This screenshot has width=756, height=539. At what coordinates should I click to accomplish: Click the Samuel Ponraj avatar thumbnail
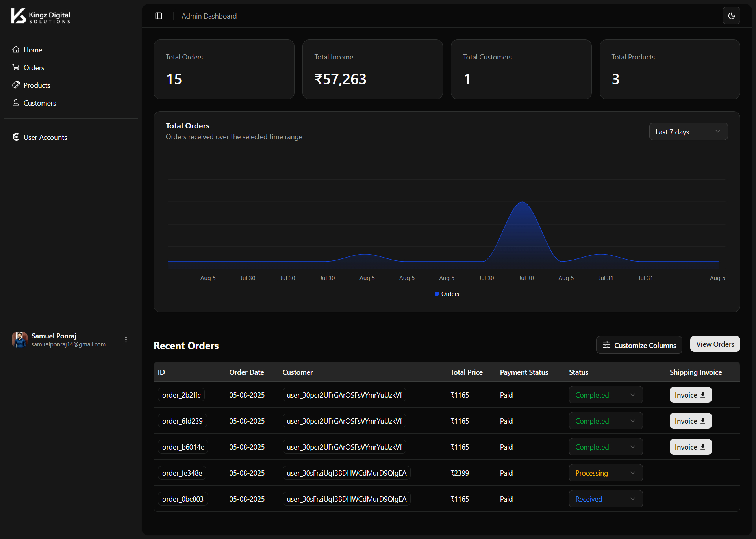[x=19, y=340]
